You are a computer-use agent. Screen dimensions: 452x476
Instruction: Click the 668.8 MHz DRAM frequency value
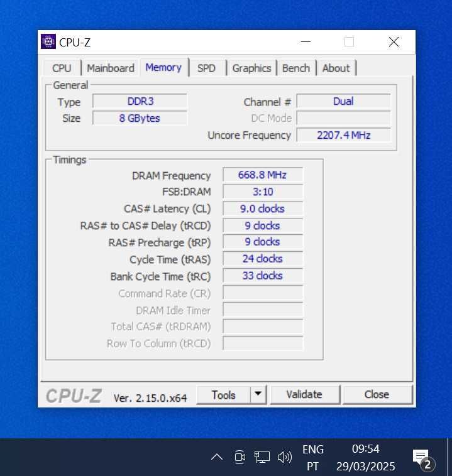pyautogui.click(x=262, y=175)
